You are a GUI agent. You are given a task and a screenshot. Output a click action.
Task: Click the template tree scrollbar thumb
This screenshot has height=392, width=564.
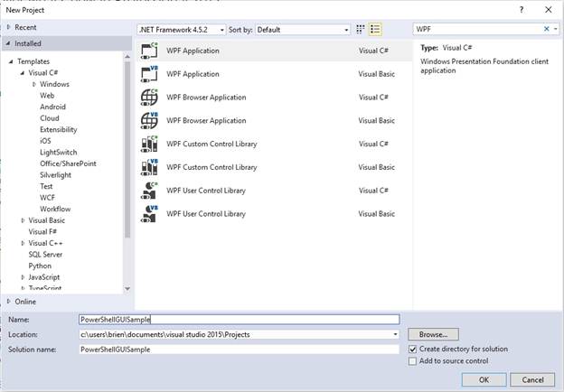[127, 149]
